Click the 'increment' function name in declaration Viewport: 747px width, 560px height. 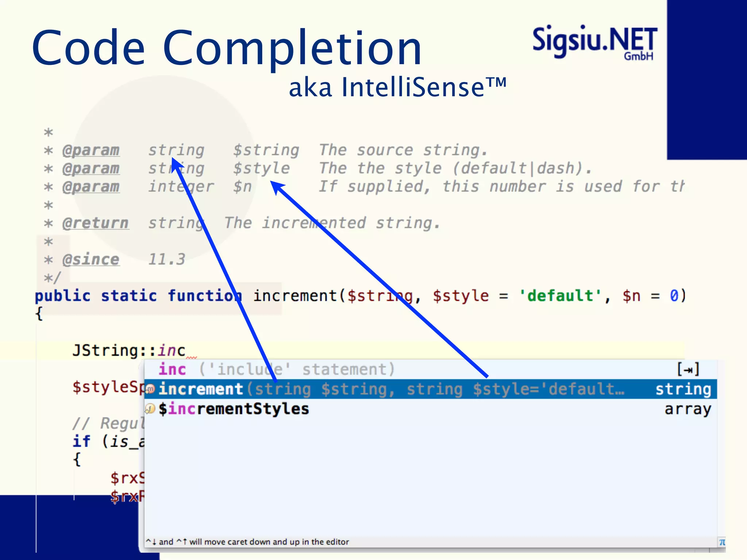pyautogui.click(x=295, y=296)
